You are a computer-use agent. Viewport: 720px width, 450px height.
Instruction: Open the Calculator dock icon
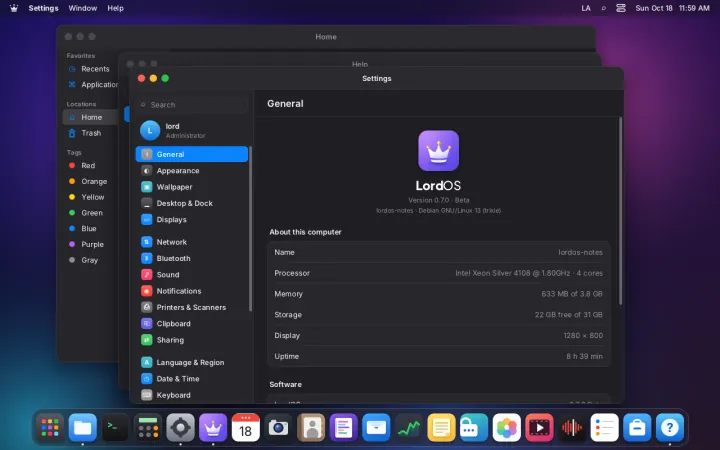click(148, 428)
